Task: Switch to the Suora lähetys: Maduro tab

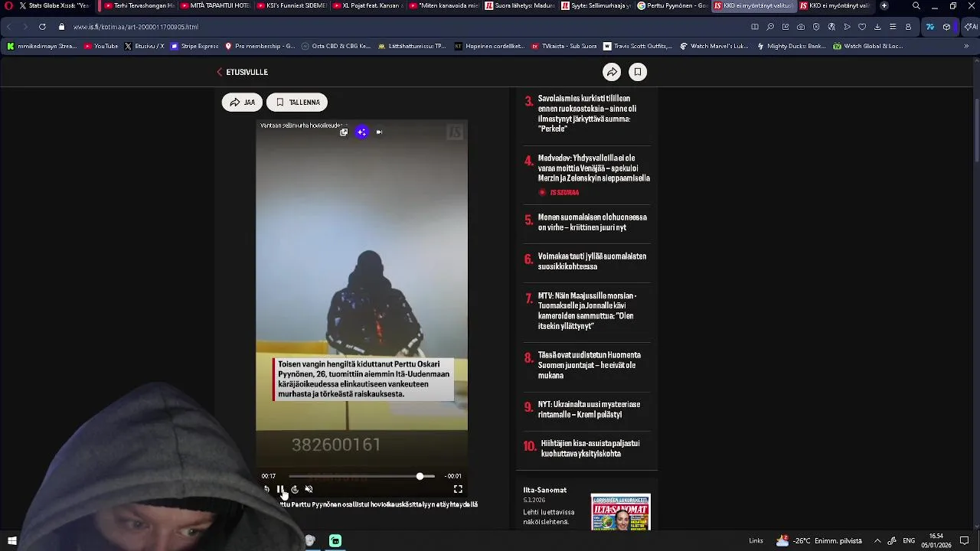Action: coord(521,5)
